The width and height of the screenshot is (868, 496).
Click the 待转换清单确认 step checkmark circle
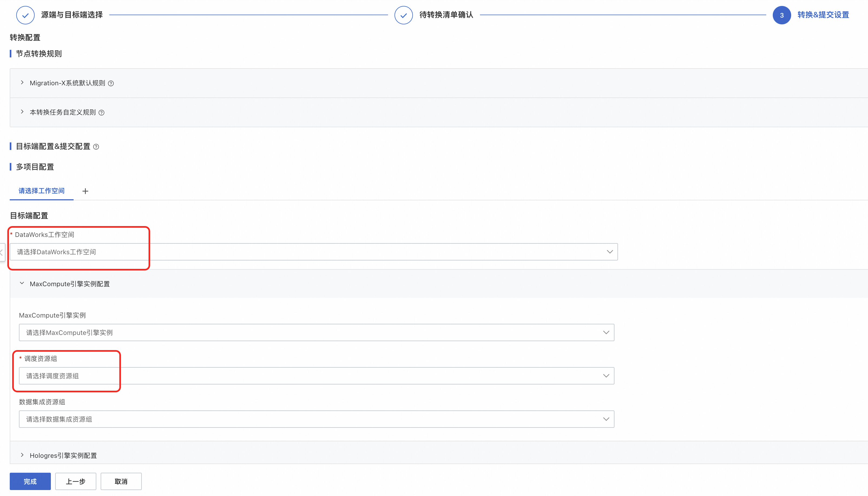[403, 15]
